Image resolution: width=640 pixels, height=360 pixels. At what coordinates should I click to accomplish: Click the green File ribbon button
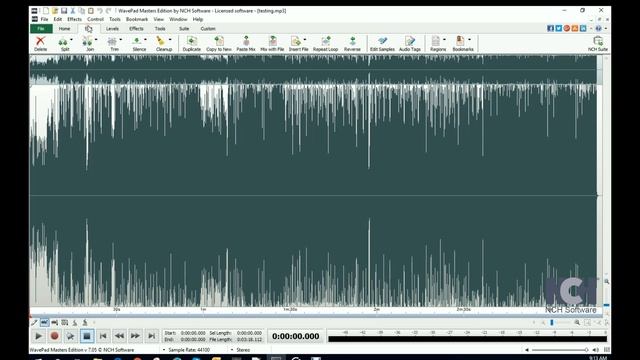[41, 29]
